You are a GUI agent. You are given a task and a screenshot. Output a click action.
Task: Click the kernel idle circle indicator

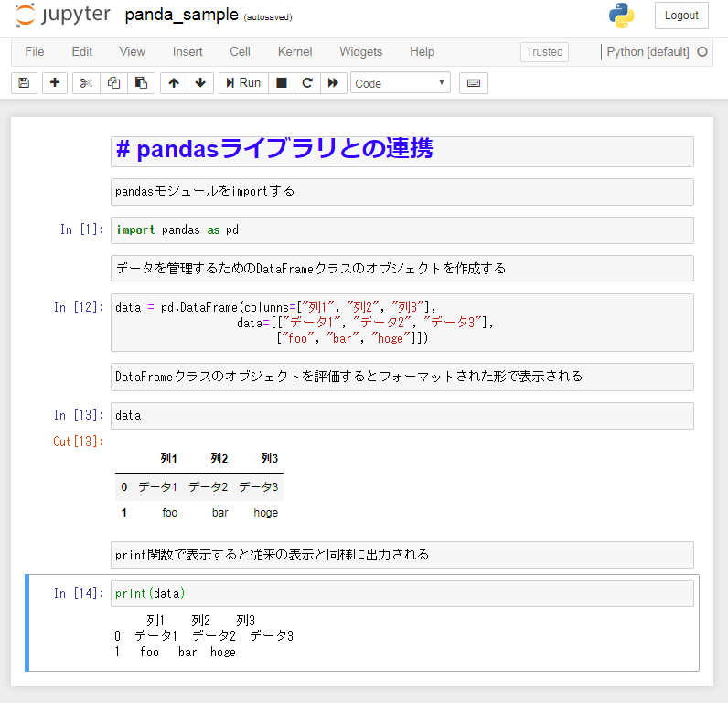(x=702, y=52)
